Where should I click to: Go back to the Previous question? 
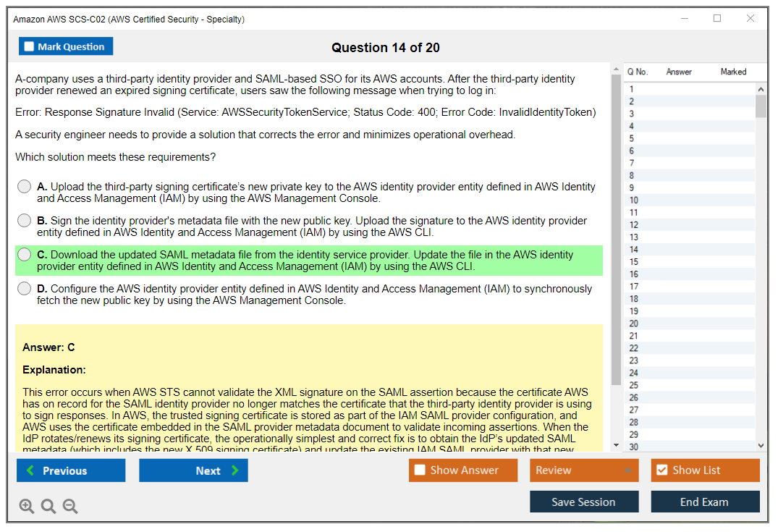(x=71, y=470)
